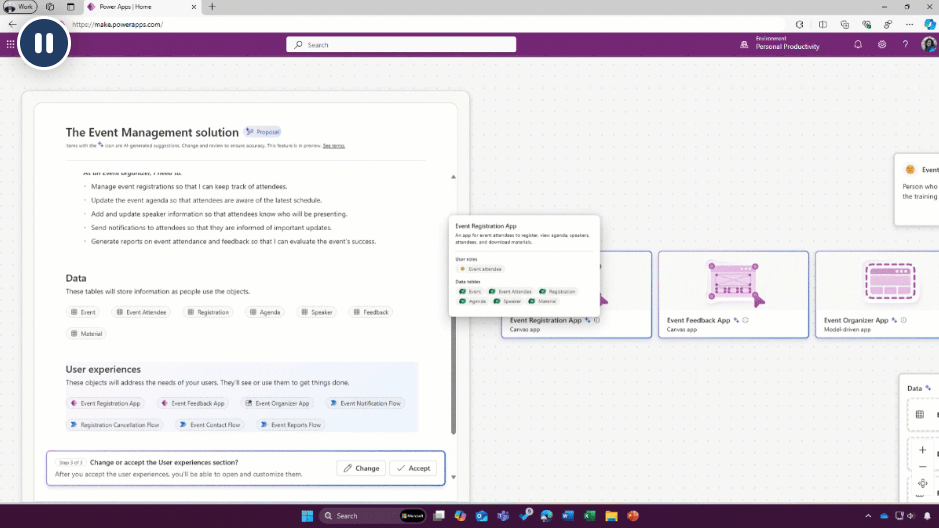Select the Event Attendee table chip
The width and height of the screenshot is (939, 530).
(142, 312)
